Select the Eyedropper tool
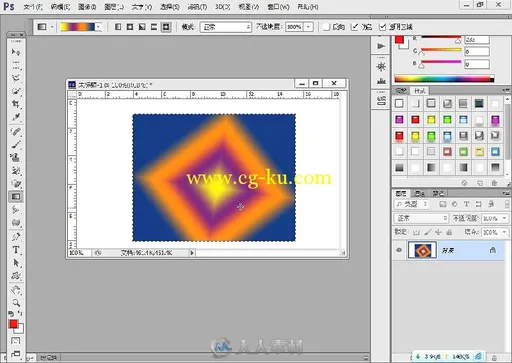Screen dimensions: 512x363 [16, 117]
